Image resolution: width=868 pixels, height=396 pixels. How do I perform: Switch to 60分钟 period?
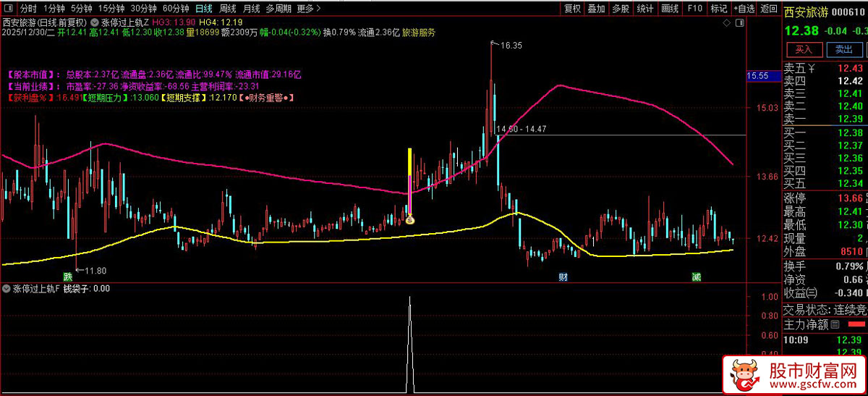click(175, 9)
